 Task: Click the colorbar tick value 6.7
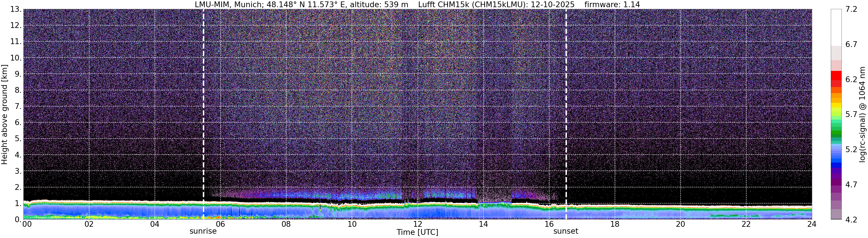pos(851,44)
